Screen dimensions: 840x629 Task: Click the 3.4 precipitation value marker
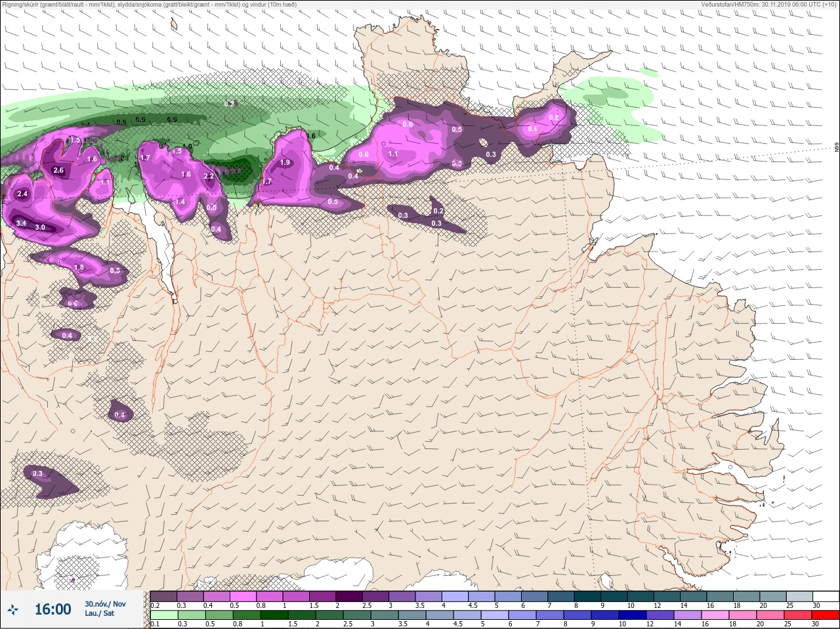[21, 223]
